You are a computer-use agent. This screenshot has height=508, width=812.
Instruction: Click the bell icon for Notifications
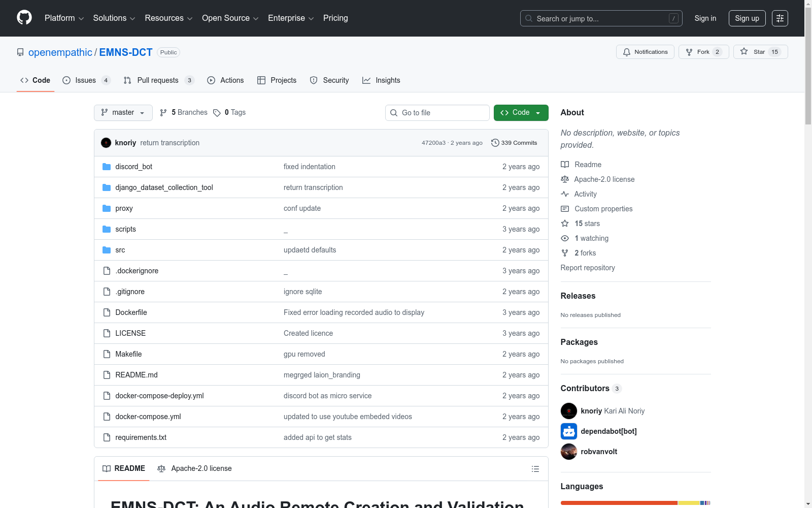627,52
